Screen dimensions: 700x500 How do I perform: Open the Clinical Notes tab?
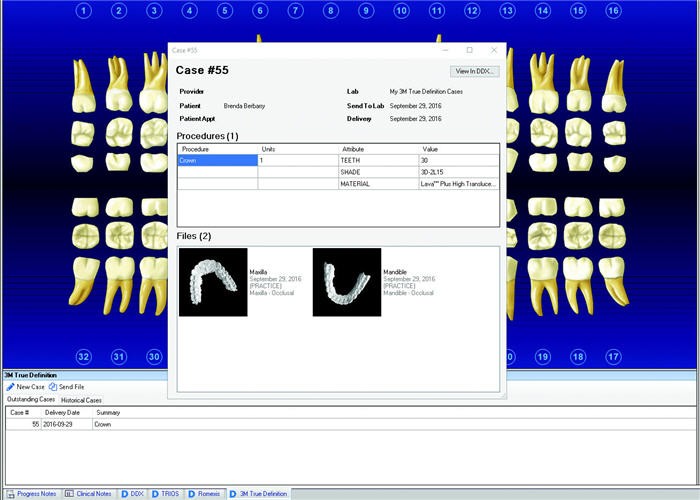pyautogui.click(x=88, y=494)
